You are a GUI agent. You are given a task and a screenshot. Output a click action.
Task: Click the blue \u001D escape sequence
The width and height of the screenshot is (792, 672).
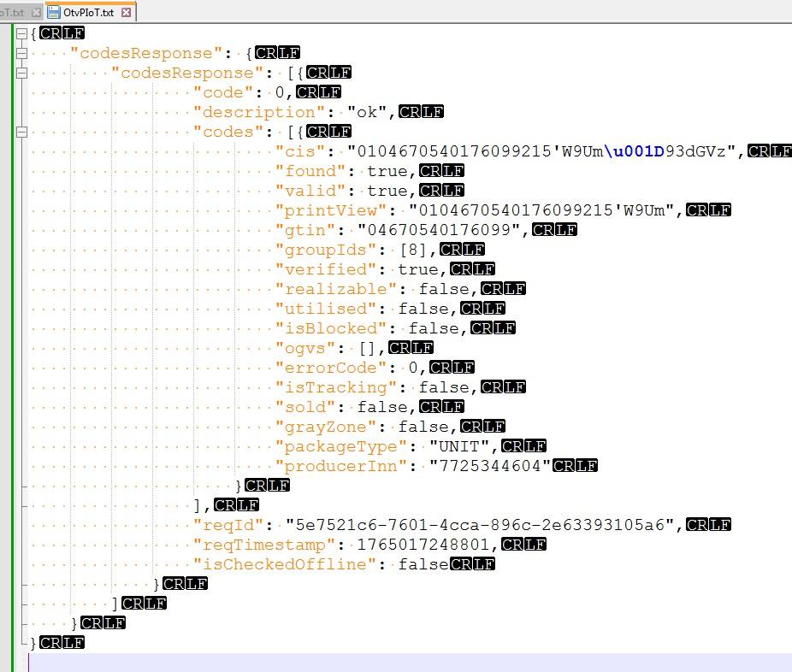pos(635,151)
